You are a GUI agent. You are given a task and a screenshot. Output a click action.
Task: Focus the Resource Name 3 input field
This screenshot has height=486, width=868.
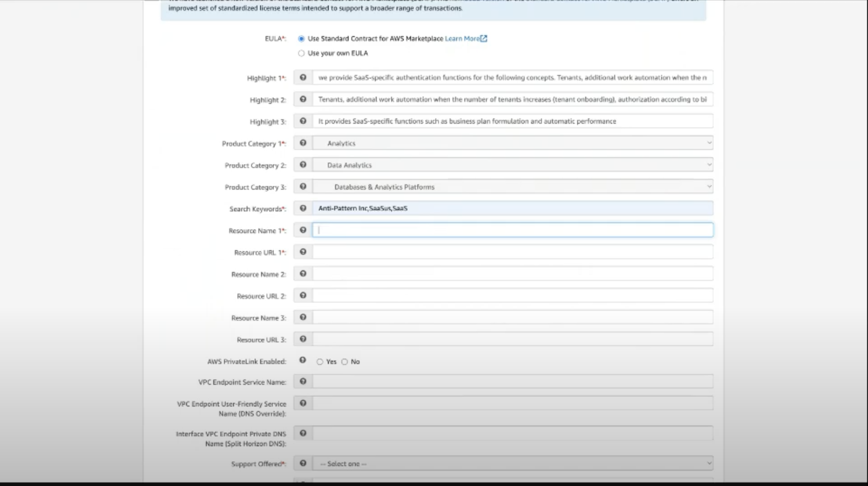pyautogui.click(x=513, y=317)
